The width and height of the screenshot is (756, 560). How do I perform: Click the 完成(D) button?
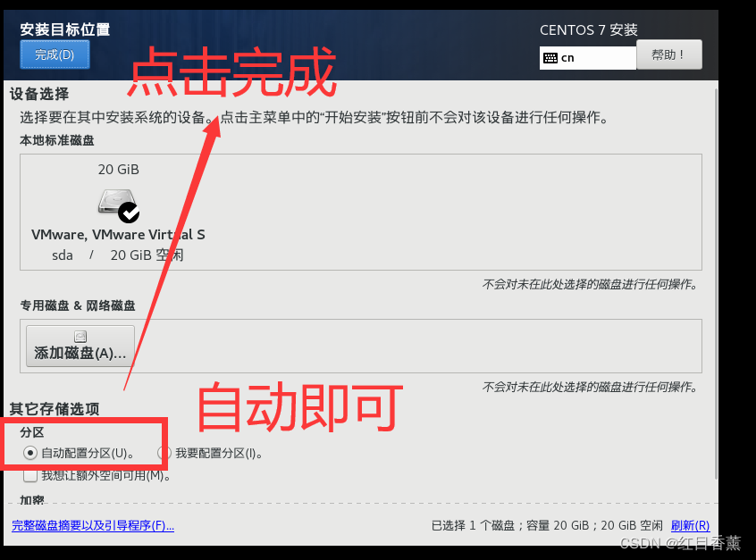54,54
